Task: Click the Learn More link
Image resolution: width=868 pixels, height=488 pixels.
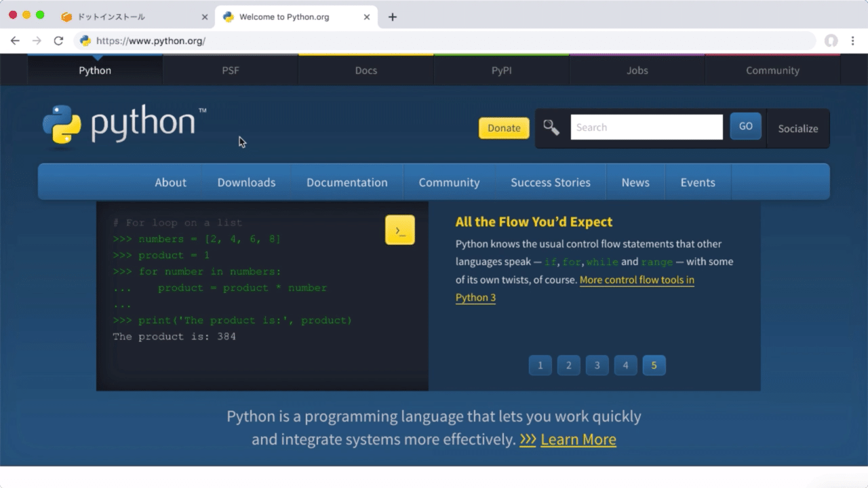Action: [x=578, y=439]
